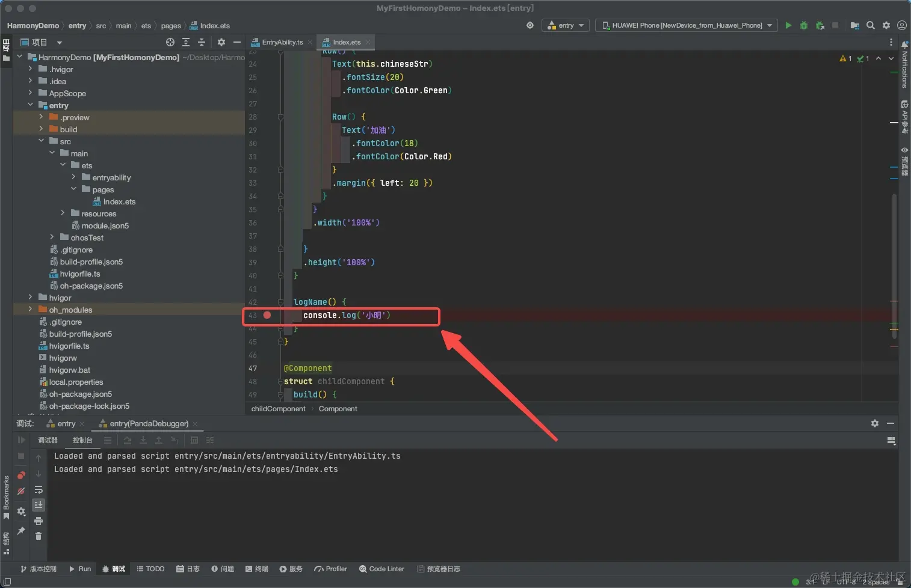
Task: Click Stop square icon in debug panel
Action: 21,456
